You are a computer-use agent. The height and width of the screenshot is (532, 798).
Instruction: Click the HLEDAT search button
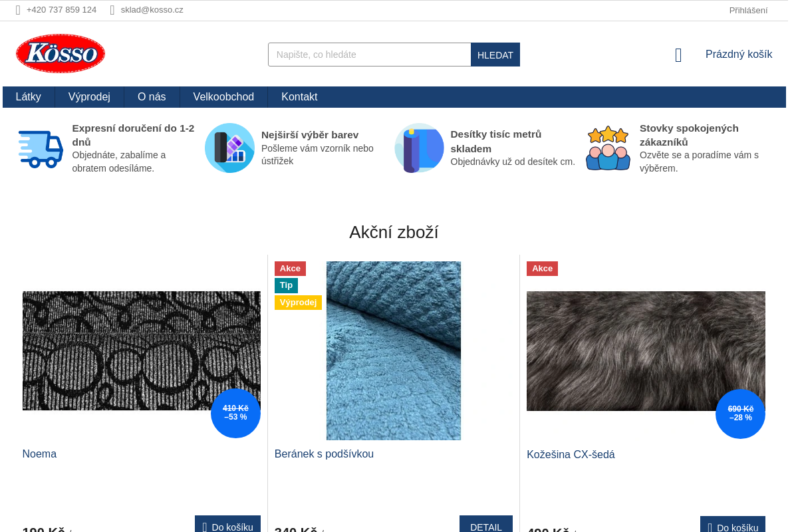click(x=495, y=55)
